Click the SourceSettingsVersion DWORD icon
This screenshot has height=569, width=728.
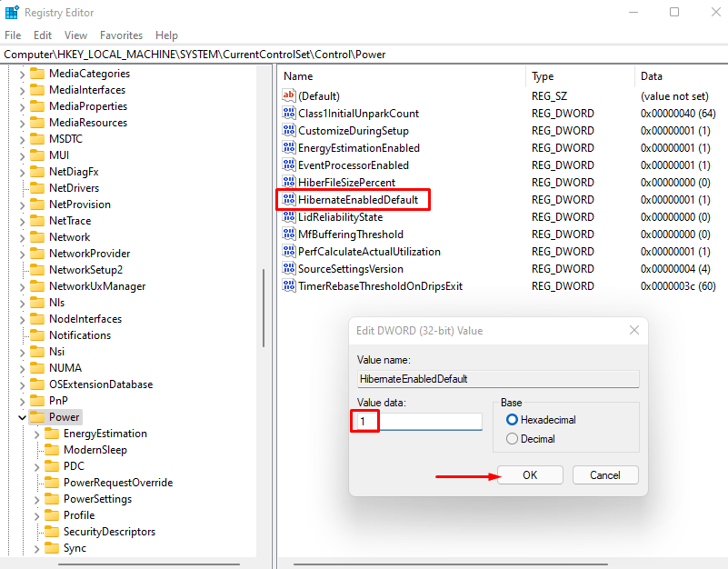[288, 268]
